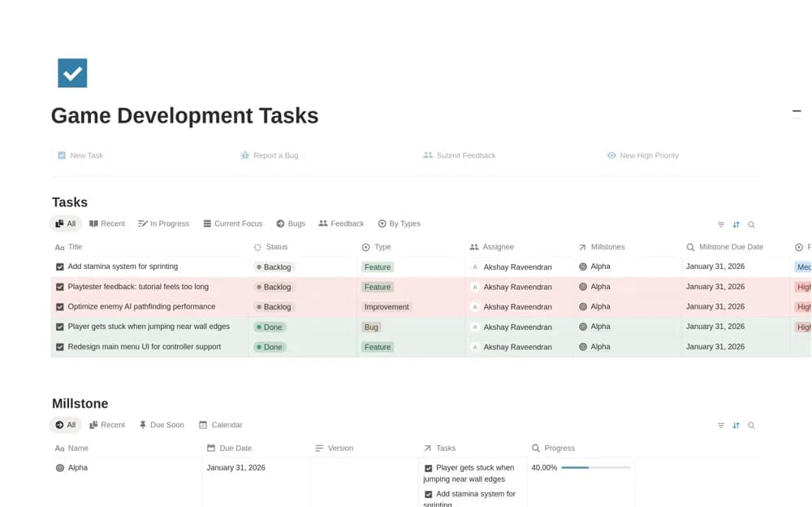This screenshot has width=812, height=507.
Task: Click the Due Date column header in Millstone
Action: (229, 448)
